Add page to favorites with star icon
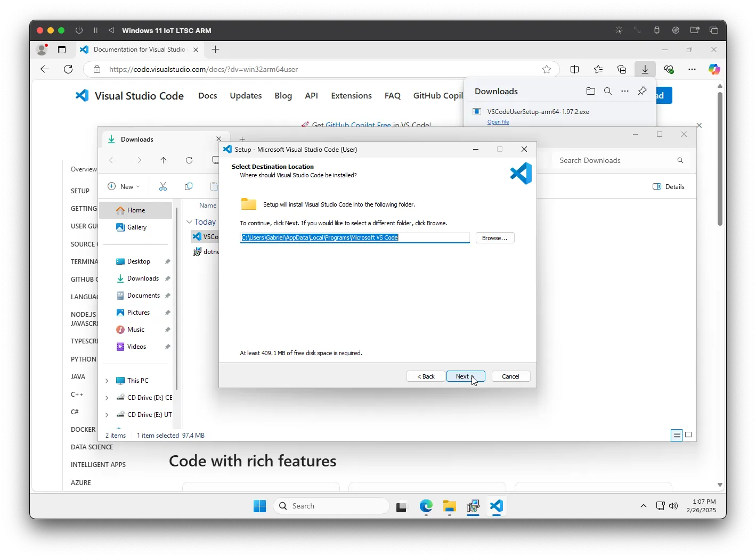The height and width of the screenshot is (558, 756). click(x=547, y=69)
